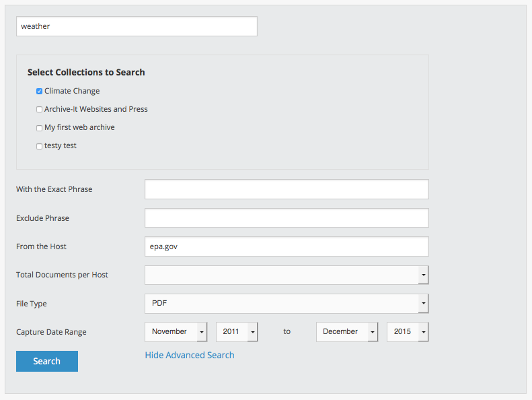Click the Climate Change label text

72,91
